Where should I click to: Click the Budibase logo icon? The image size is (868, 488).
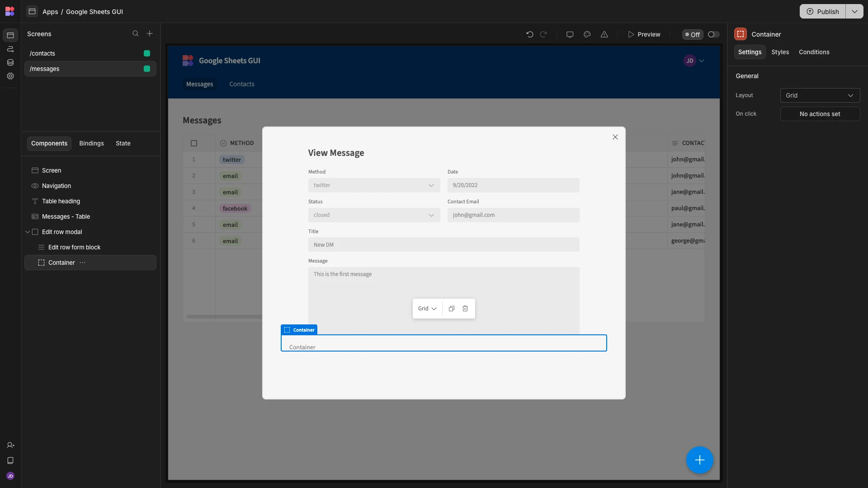tap(10, 11)
